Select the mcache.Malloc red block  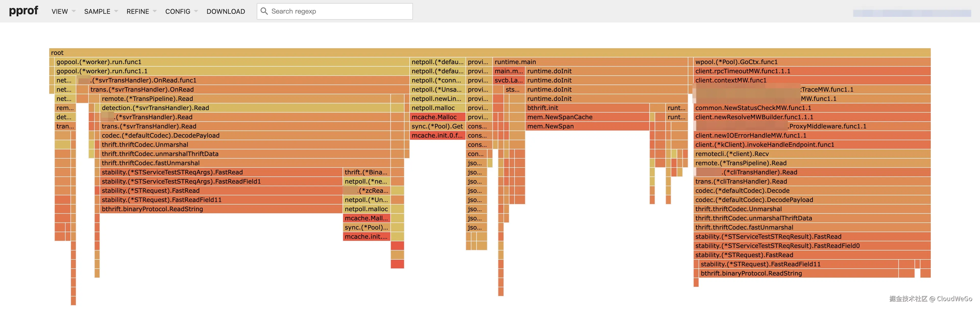[437, 117]
